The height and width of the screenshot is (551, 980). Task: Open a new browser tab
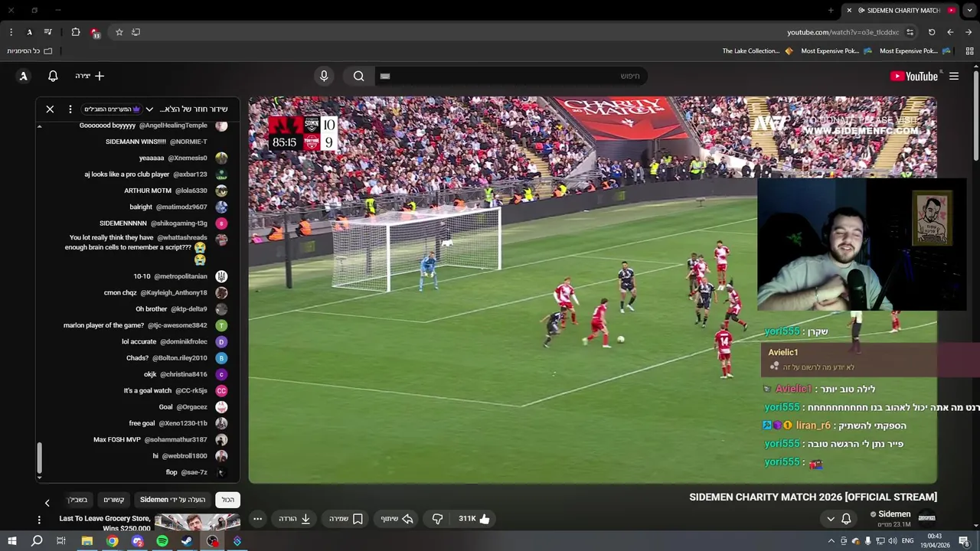[831, 10]
